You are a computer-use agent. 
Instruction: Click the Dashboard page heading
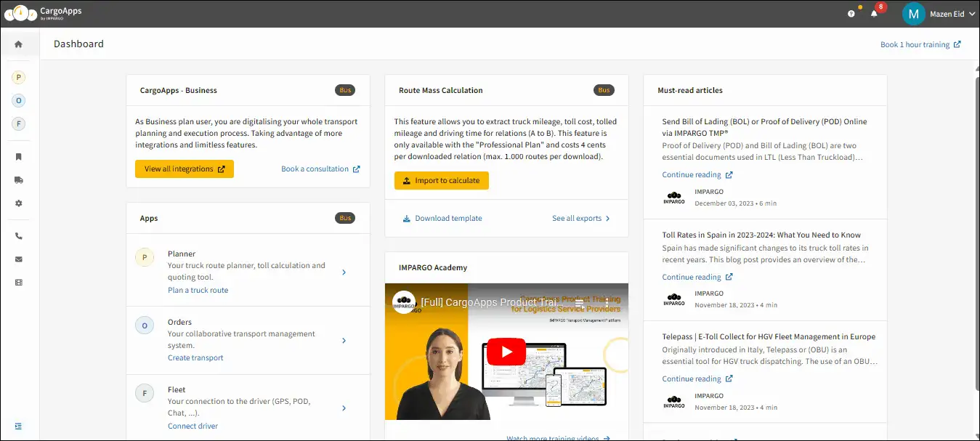tap(78, 44)
